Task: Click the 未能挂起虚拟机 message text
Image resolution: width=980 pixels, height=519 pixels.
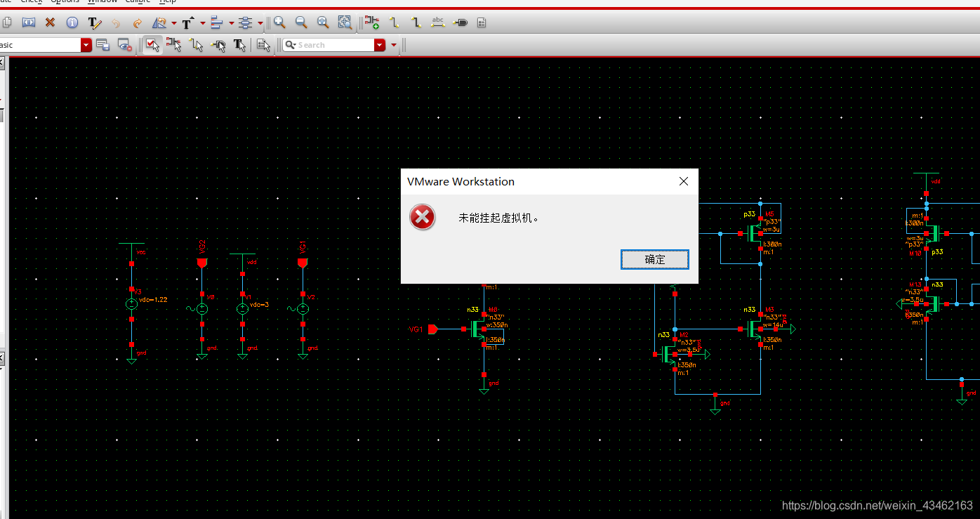Action: pyautogui.click(x=499, y=218)
